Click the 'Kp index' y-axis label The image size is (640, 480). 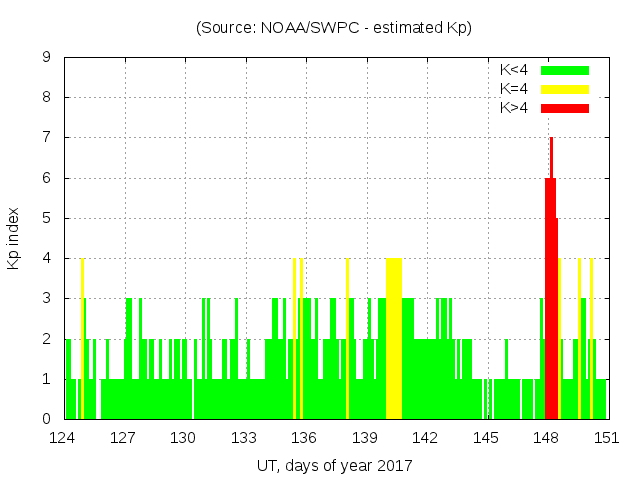point(14,239)
